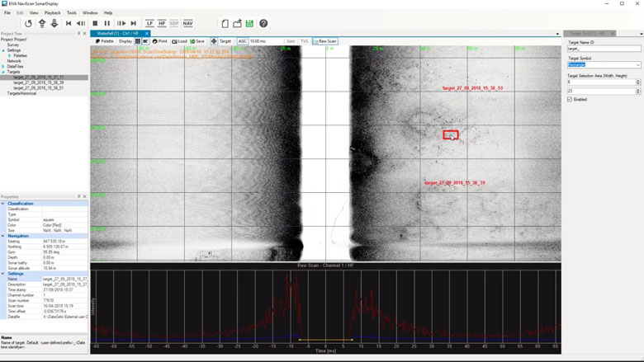Collapse the Navigation properties section

pos(3,236)
